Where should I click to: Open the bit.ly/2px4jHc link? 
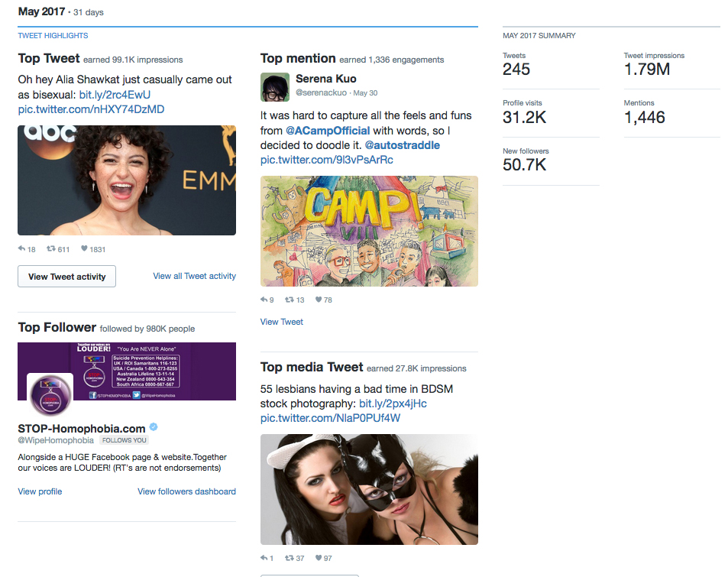(x=393, y=404)
